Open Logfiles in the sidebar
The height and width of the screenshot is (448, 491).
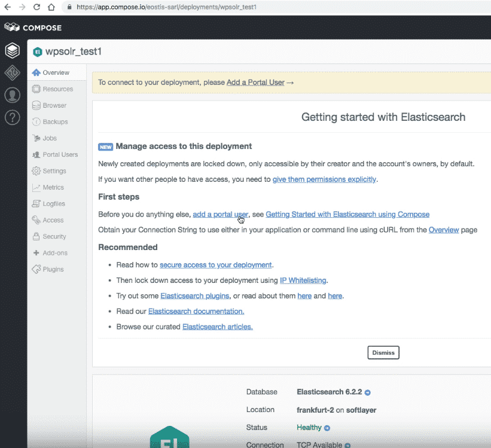(57, 203)
